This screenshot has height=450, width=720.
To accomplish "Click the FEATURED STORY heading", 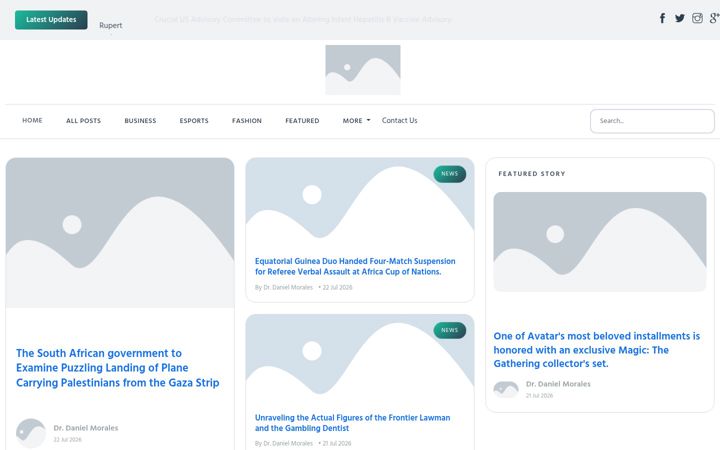I will tap(532, 174).
